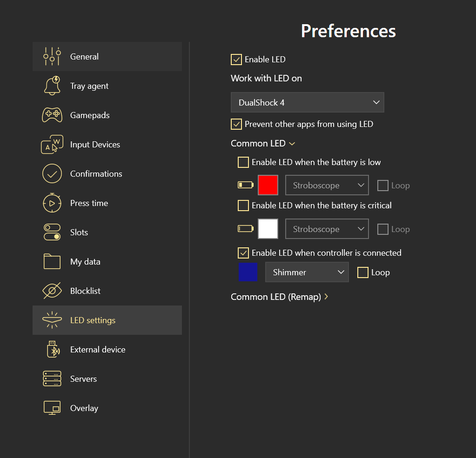The image size is (476, 458).
Task: Go to the Slots preferences section
Action: [79, 232]
